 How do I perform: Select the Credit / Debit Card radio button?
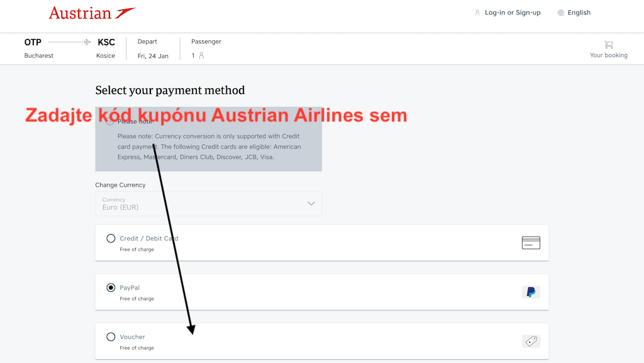pos(111,238)
